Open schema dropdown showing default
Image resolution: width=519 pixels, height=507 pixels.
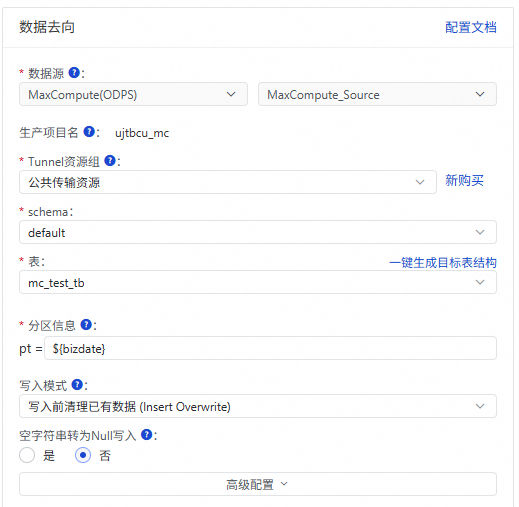coord(258,232)
